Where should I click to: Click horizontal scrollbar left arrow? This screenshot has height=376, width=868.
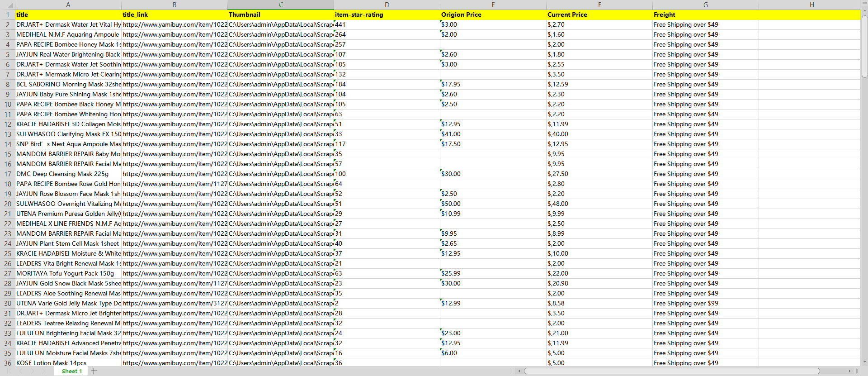(x=519, y=371)
